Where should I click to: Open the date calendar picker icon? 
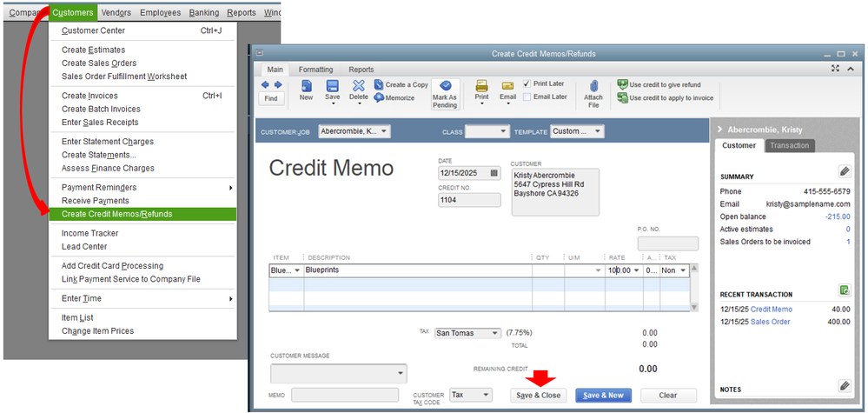point(494,173)
